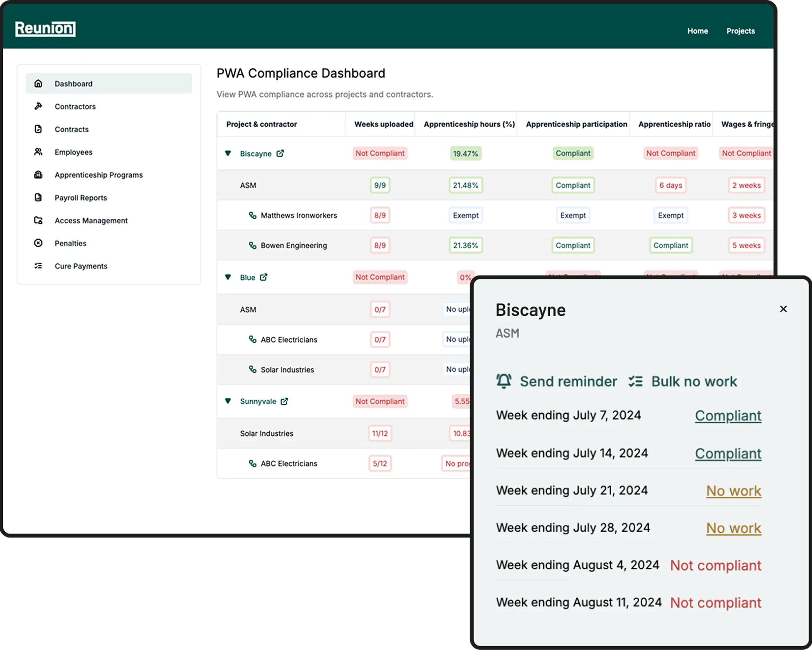This screenshot has width=812, height=650.
Task: Click the Send reminder bell icon
Action: [x=503, y=381]
